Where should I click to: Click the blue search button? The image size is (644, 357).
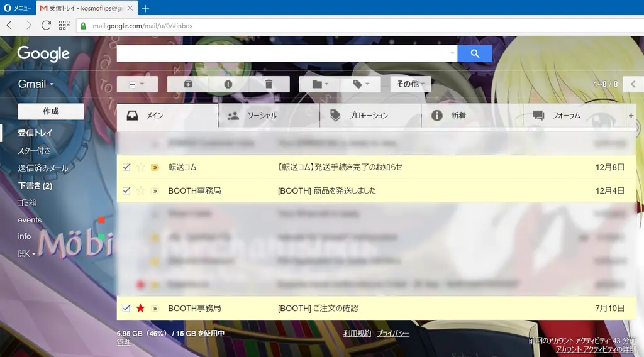[475, 53]
